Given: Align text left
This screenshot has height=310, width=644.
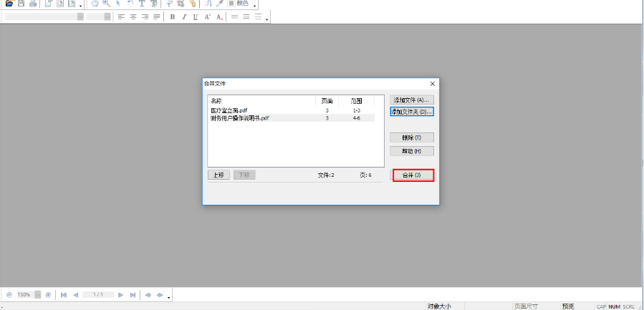Looking at the screenshot, I should [121, 17].
